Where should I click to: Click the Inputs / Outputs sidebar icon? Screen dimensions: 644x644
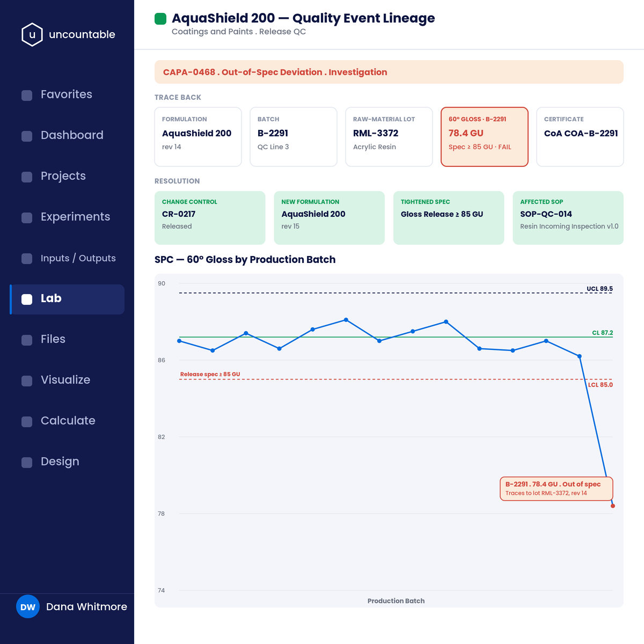coord(27,259)
